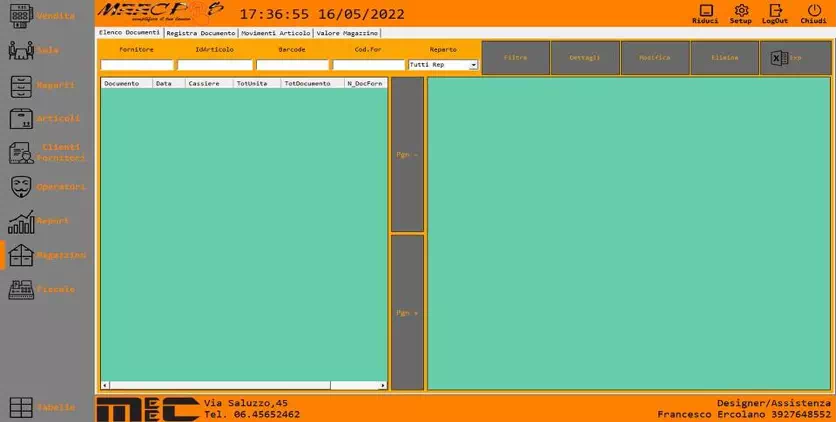Click the LogOut icon
Screen dimensions: 837x422
point(775,10)
